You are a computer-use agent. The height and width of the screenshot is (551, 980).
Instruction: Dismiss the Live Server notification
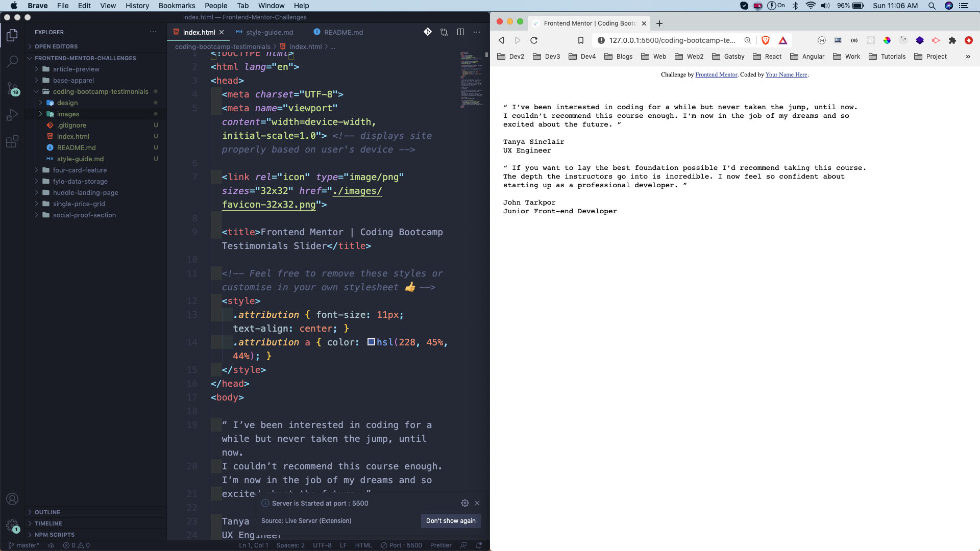coord(477,503)
